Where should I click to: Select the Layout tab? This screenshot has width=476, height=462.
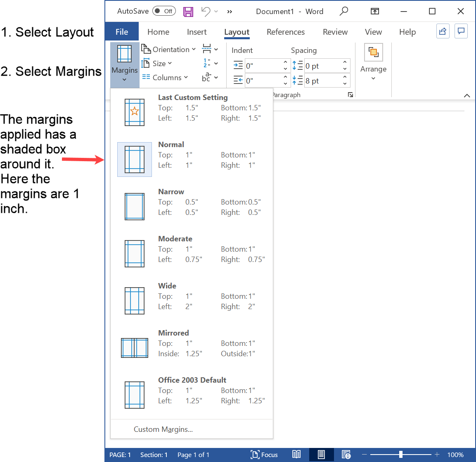click(x=237, y=32)
